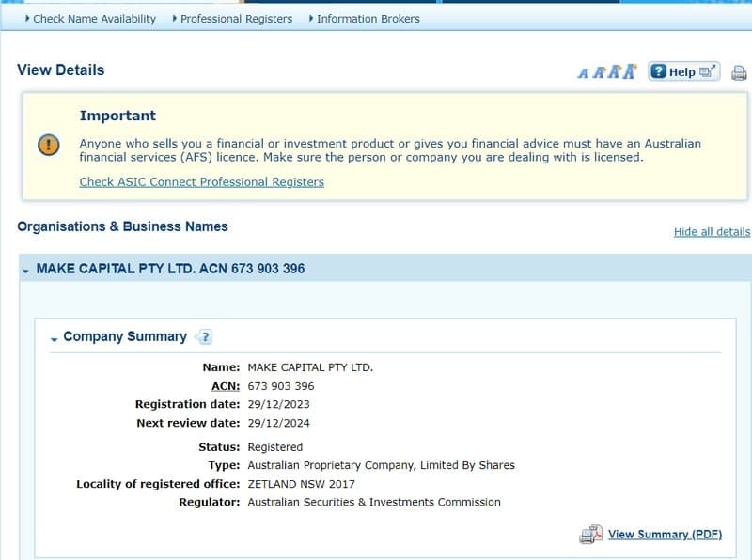752x560 pixels.
Task: Click the View Details page heading
Action: point(61,70)
